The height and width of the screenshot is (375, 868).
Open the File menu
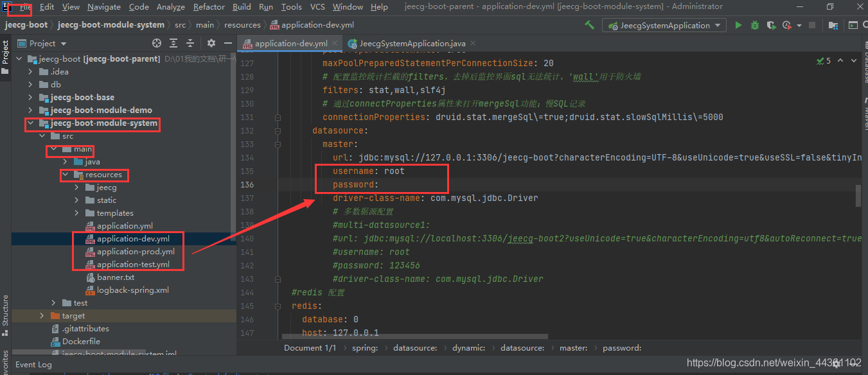(25, 6)
